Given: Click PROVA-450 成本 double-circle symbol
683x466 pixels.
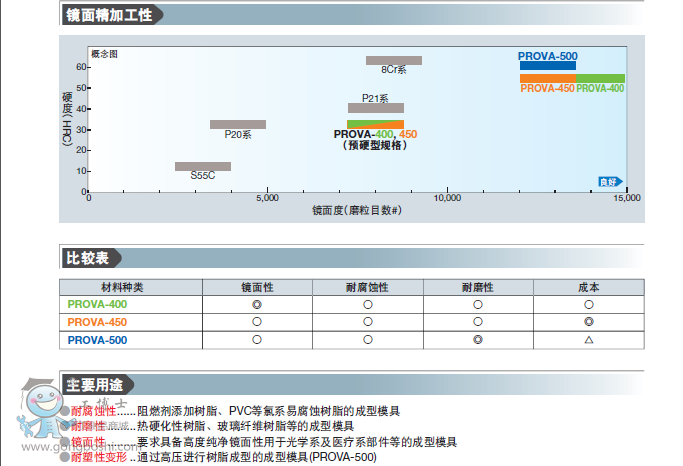Looking at the screenshot, I should pos(589,321).
